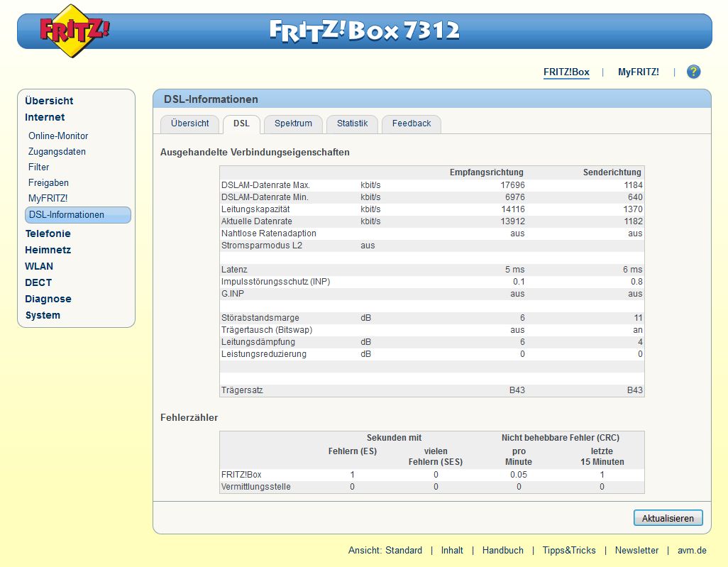Image resolution: width=728 pixels, height=567 pixels.
Task: Click the Vermittlungsstelle row label
Action: (256, 487)
